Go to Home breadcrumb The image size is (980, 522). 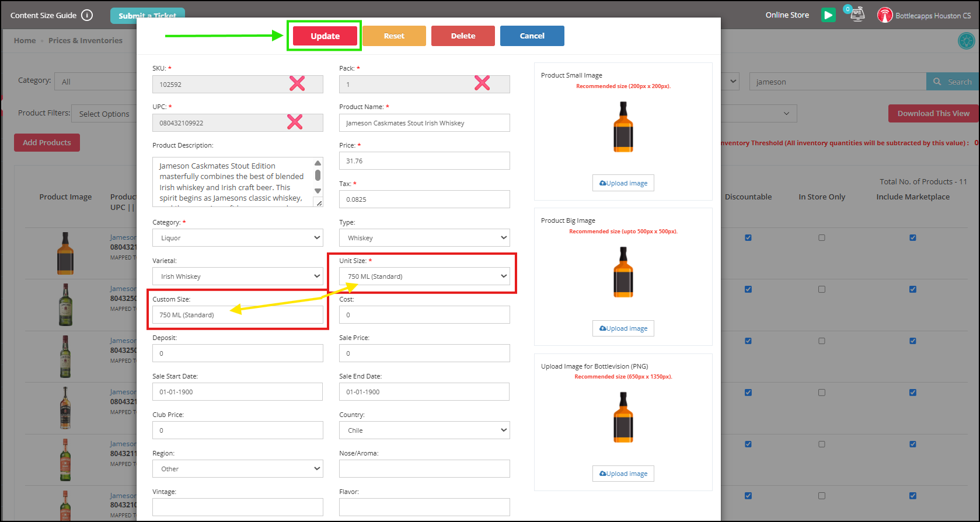tap(25, 40)
